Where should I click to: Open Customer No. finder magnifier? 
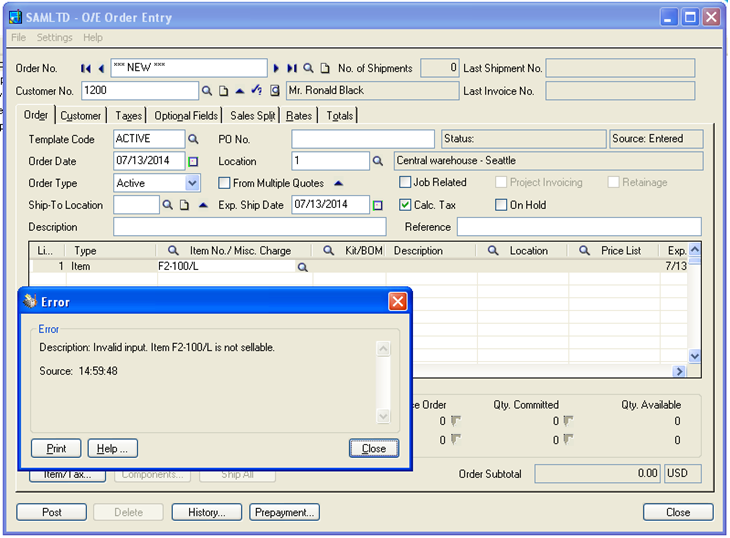click(207, 91)
